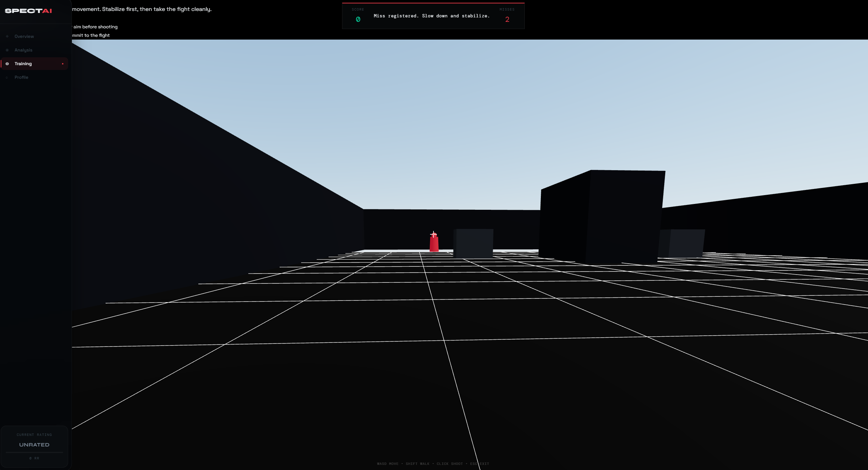Click the UNRATED current rating label

coord(34,445)
